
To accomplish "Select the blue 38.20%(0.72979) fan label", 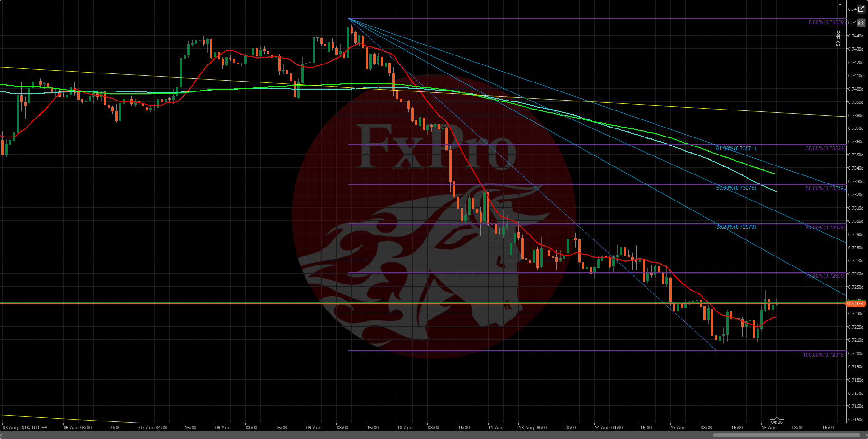I will [736, 227].
